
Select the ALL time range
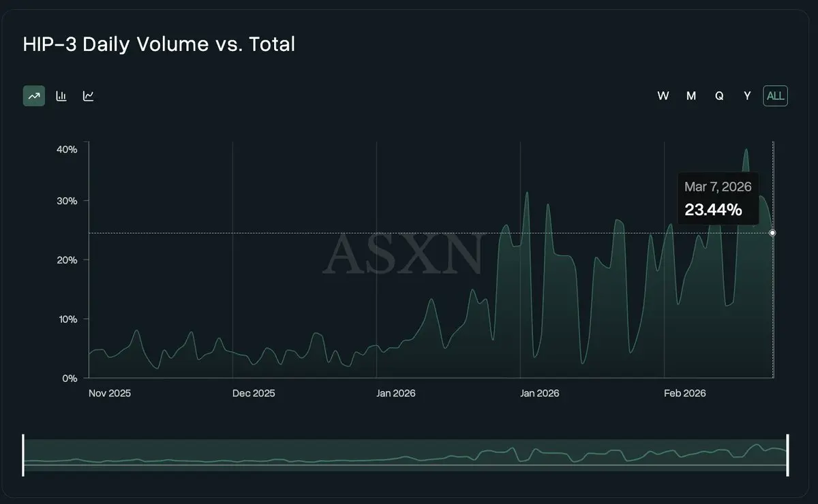[x=776, y=96]
